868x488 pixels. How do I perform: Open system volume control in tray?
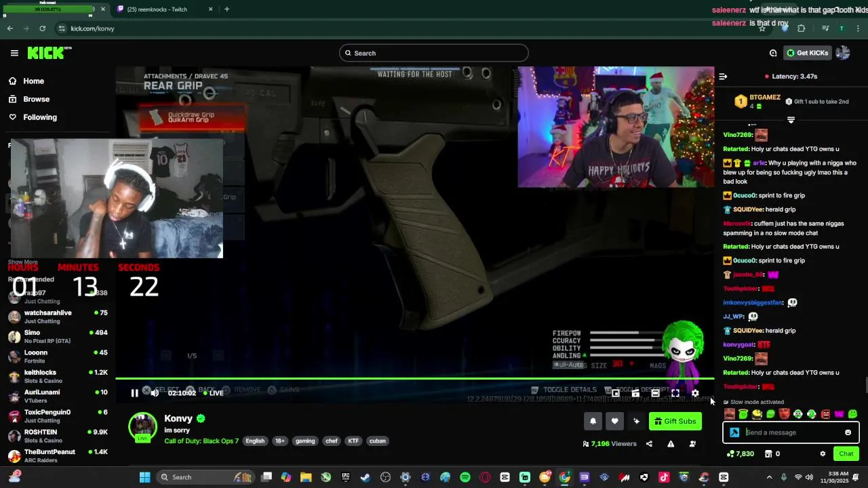(x=809, y=477)
